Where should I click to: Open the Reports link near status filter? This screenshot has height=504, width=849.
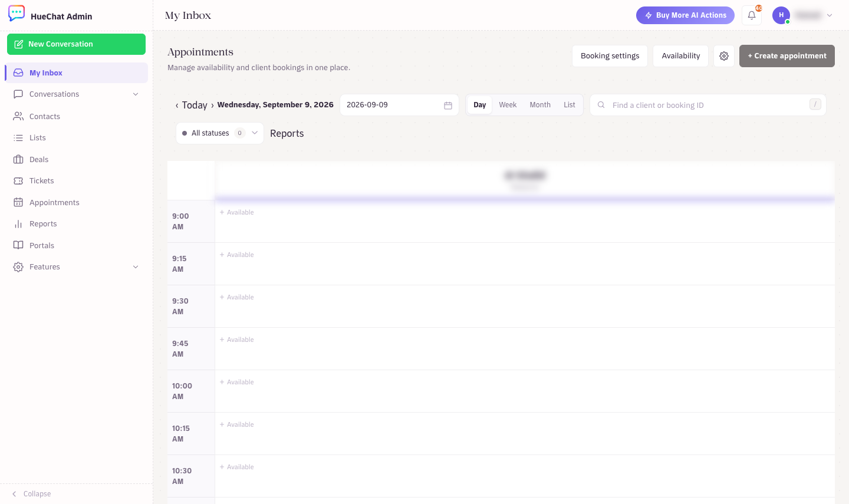(x=287, y=133)
